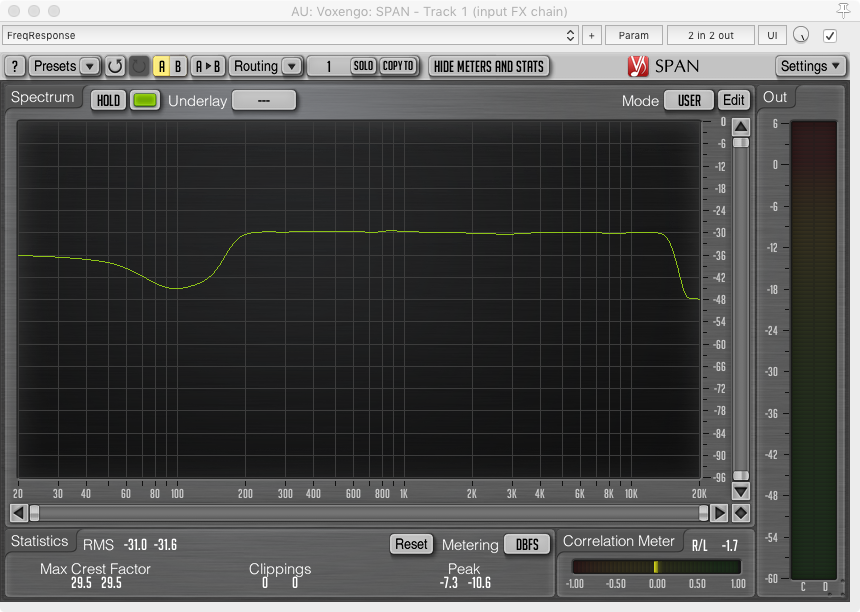Click plus add preset button
Viewport: 860px width, 612px height.
(591, 36)
